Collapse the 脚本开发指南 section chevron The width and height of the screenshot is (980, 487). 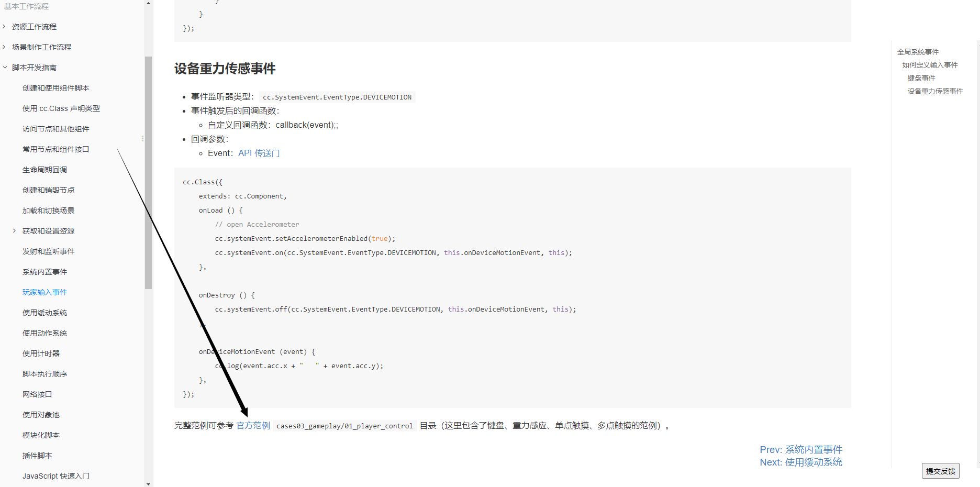pos(5,68)
